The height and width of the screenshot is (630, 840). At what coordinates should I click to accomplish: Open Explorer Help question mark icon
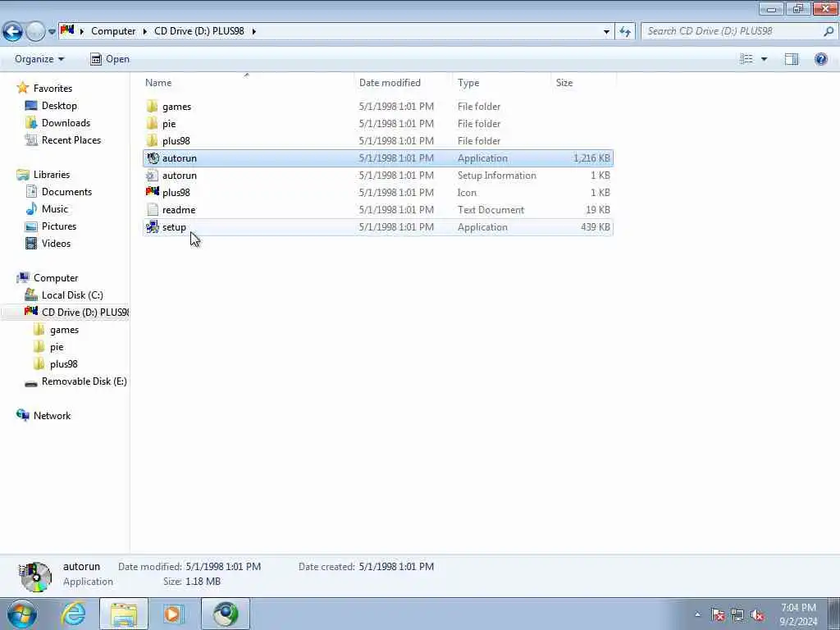tap(820, 59)
